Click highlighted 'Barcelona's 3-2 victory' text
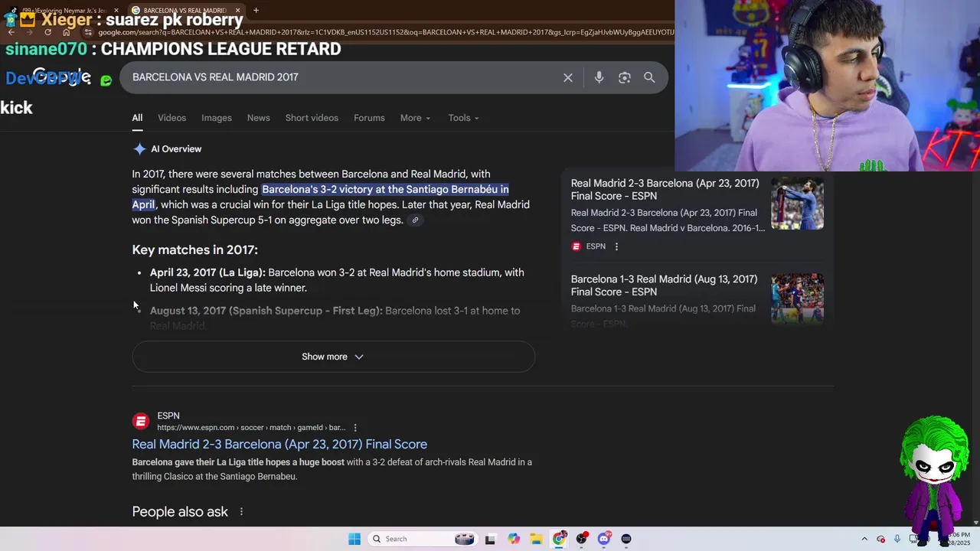The image size is (980, 551). 320,197
